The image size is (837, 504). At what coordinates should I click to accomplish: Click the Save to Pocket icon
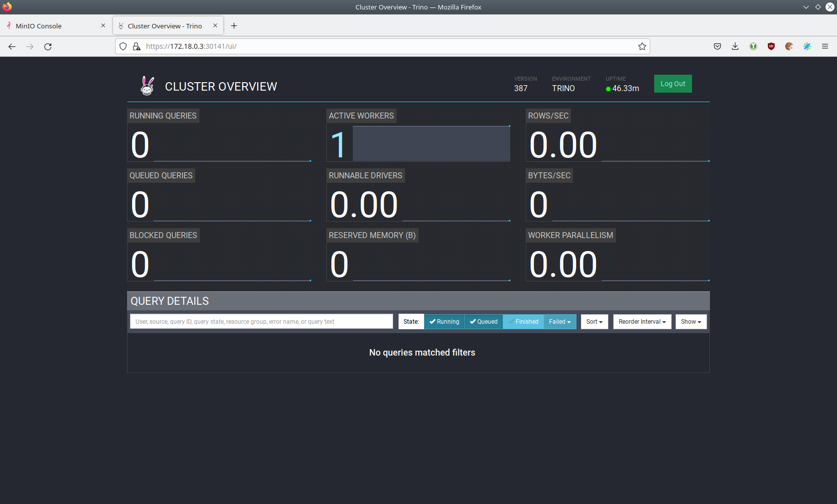point(717,46)
